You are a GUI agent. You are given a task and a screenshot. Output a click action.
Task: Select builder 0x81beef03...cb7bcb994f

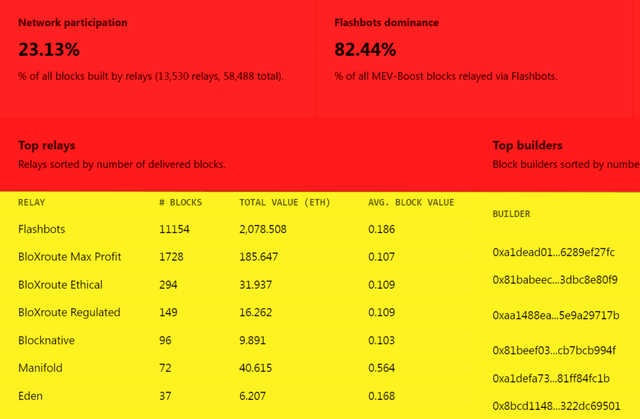pos(554,350)
